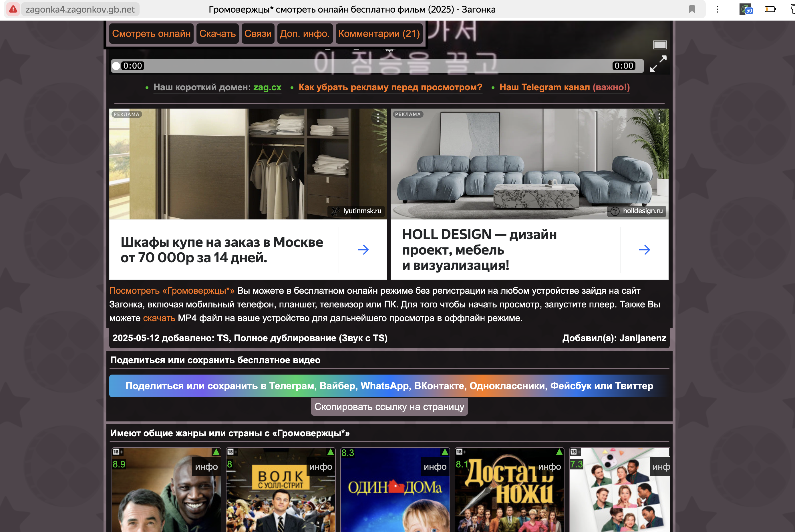Click the green triangle on the 8.9 rated poster
795x532 pixels.
[x=216, y=452]
